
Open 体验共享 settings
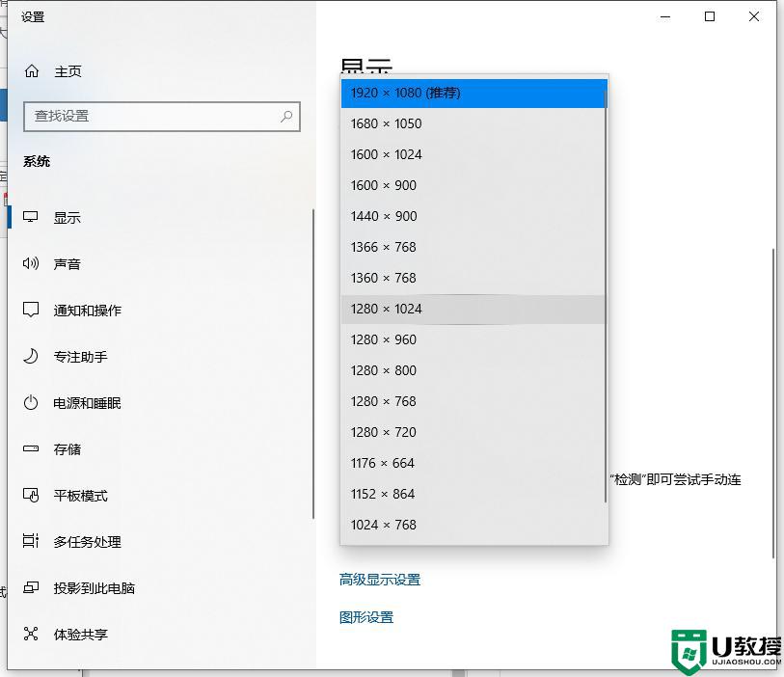(80, 635)
